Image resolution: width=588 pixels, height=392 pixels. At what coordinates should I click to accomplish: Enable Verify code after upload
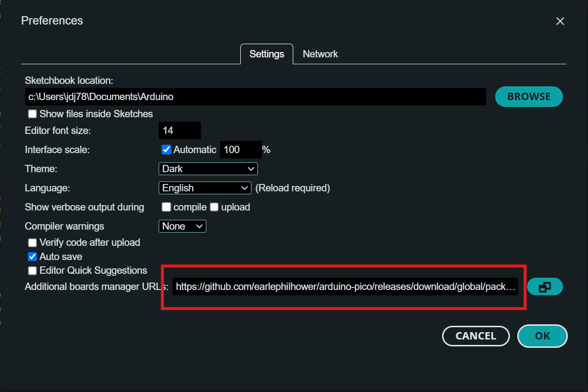pos(32,242)
